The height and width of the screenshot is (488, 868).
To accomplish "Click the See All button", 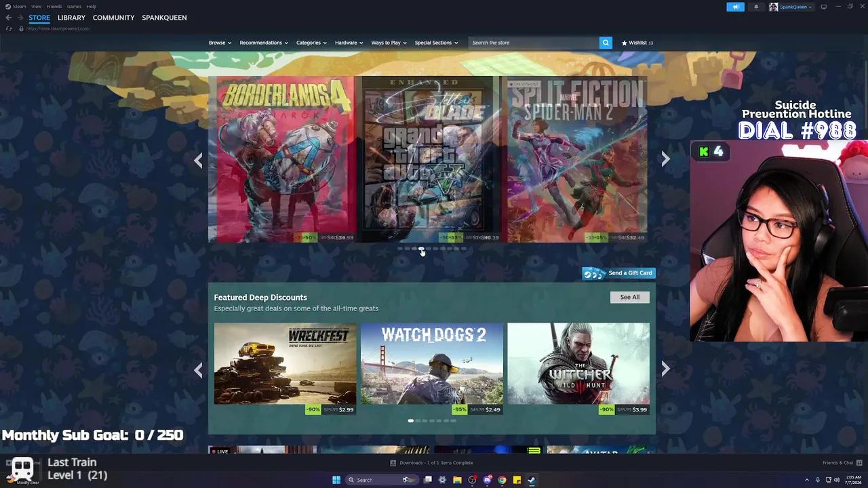I will click(630, 297).
